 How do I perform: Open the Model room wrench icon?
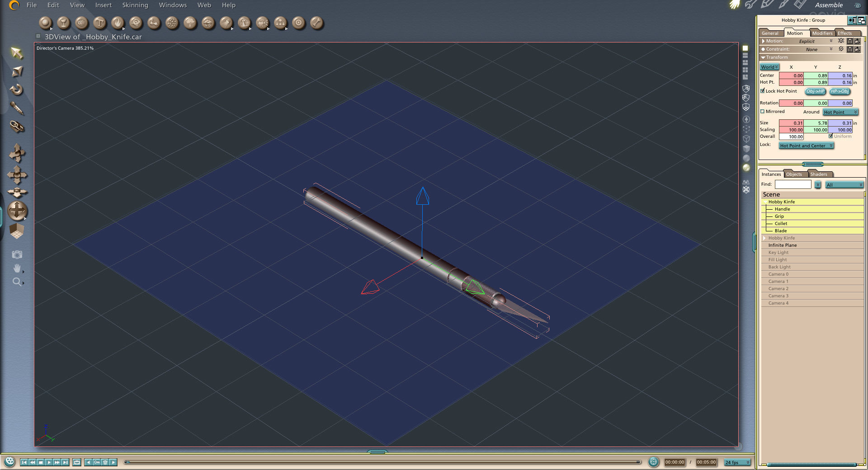pyautogui.click(x=751, y=5)
